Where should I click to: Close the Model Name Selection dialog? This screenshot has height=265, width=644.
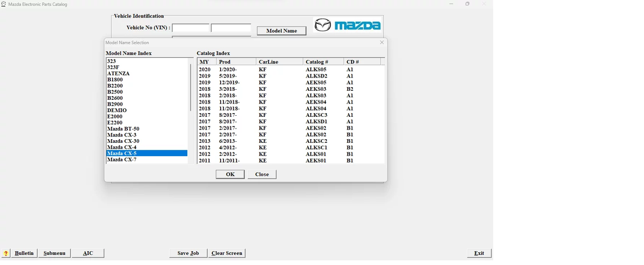(381, 42)
